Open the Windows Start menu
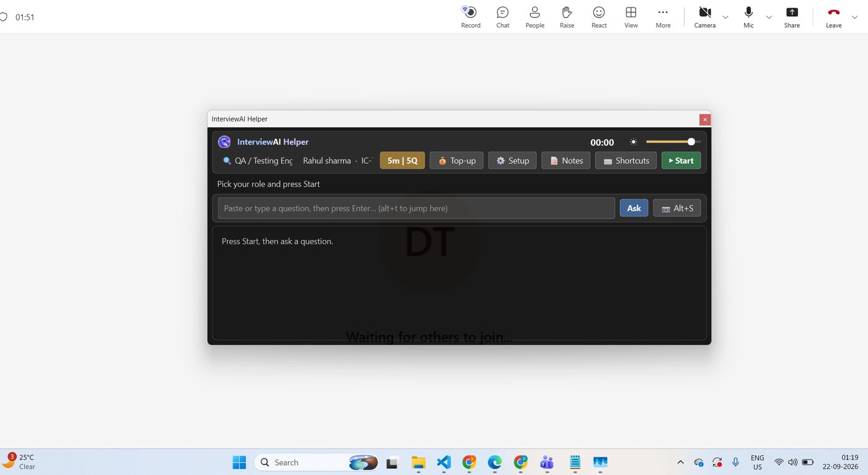The height and width of the screenshot is (475, 868). (x=239, y=463)
